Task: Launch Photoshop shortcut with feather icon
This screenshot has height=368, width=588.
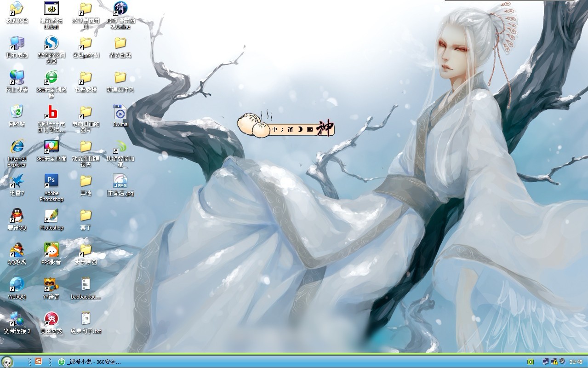Action: pos(51,219)
